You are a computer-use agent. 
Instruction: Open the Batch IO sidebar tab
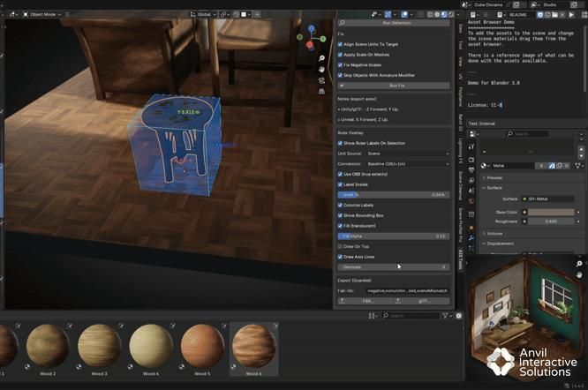pyautogui.click(x=461, y=123)
